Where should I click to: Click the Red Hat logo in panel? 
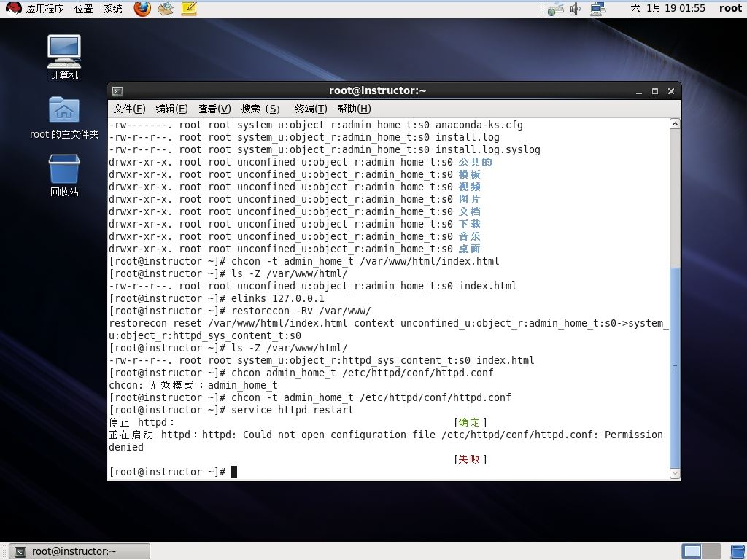point(13,8)
